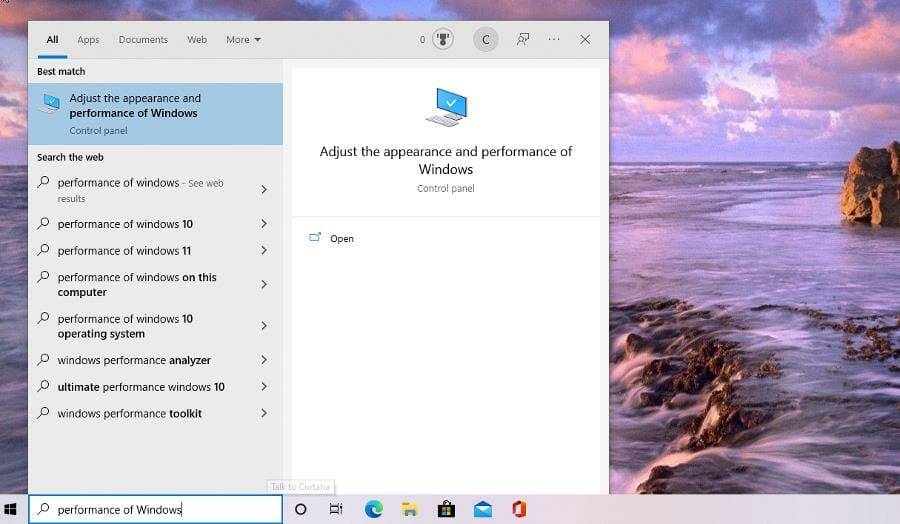Switch to the Apps tab

click(88, 40)
